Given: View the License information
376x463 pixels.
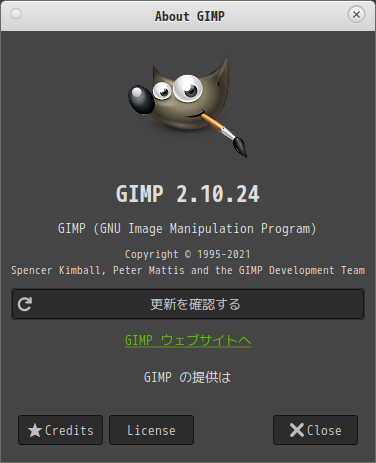Looking at the screenshot, I should (x=151, y=430).
